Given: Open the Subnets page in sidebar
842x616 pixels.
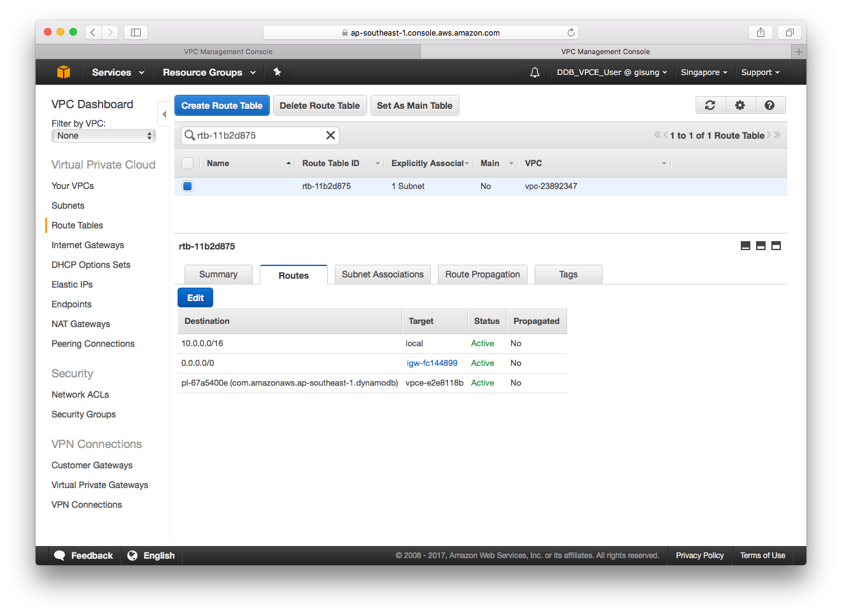Looking at the screenshot, I should coord(68,206).
